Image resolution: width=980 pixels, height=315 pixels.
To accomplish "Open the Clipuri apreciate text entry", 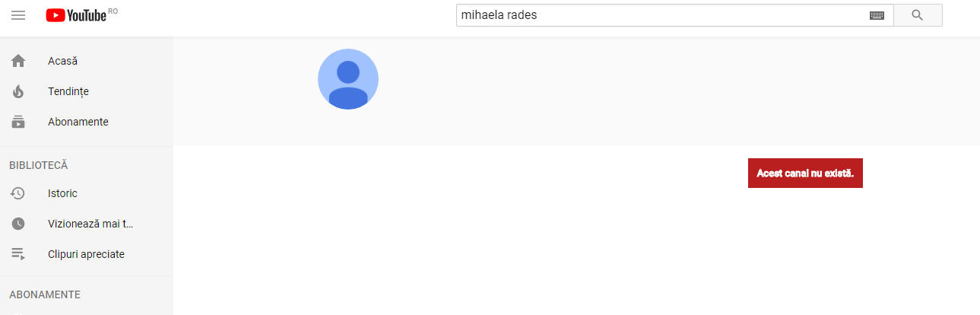I will coord(86,254).
